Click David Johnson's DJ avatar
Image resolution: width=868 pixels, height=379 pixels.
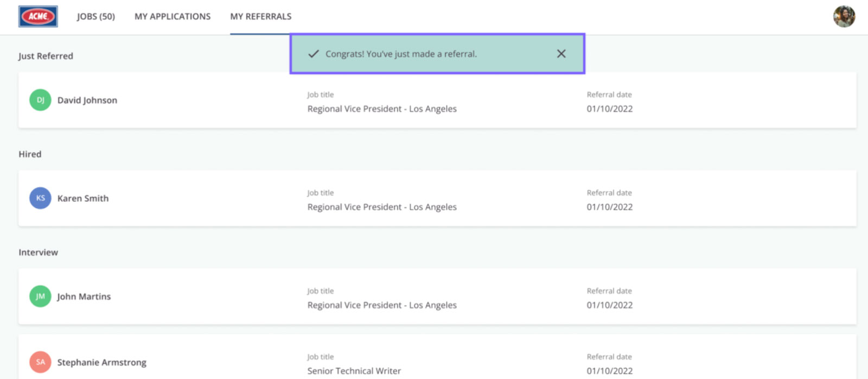pyautogui.click(x=40, y=100)
